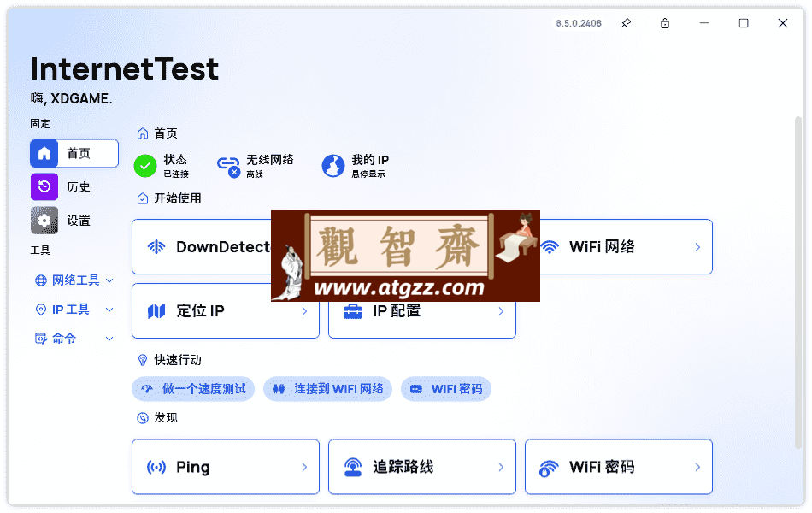Click the location pin icon beside IP 工具
This screenshot has width=812, height=513.
click(x=40, y=310)
